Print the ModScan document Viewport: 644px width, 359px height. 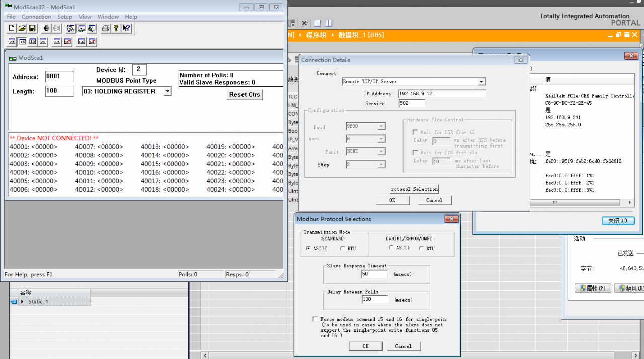tap(106, 28)
